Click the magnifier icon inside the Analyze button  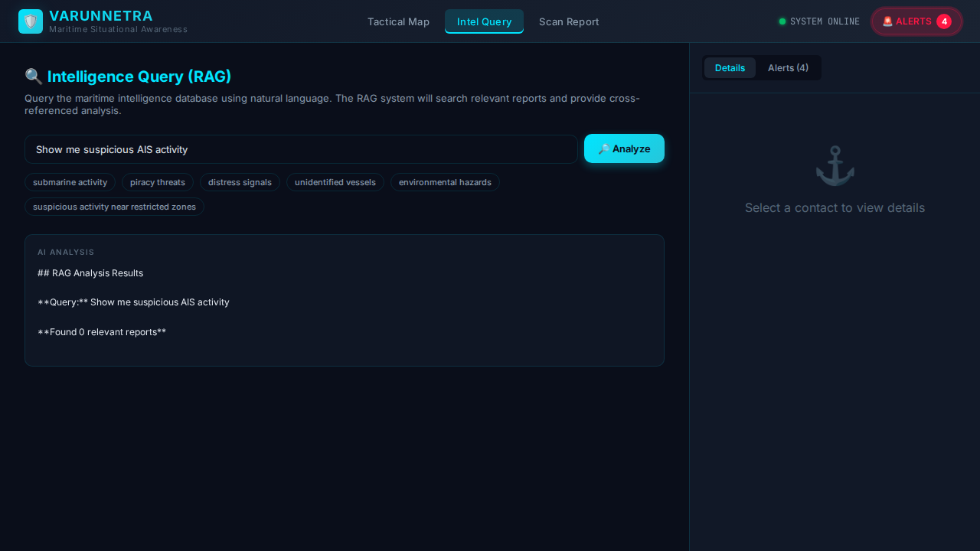click(604, 148)
